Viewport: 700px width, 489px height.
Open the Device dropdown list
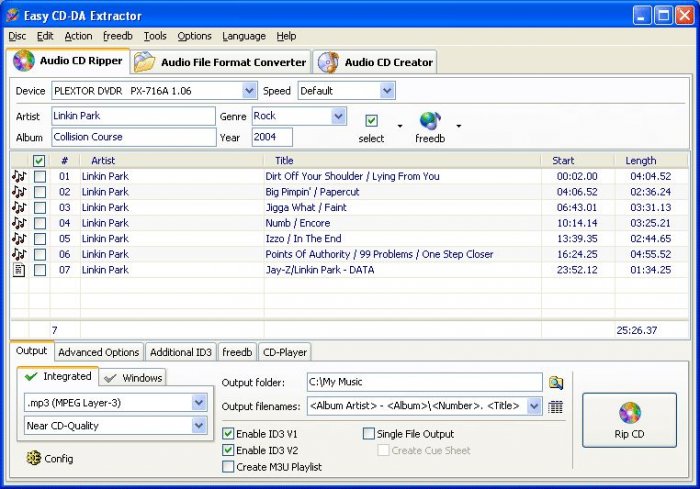(249, 91)
